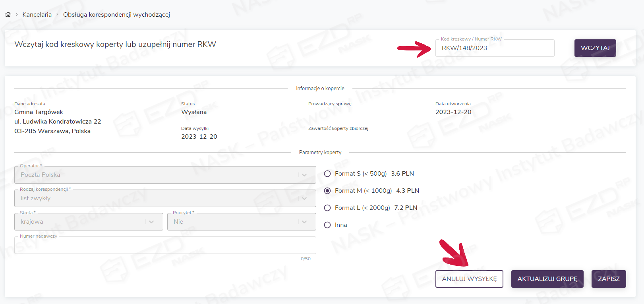Expand the Operator dropdown
Image resolution: width=644 pixels, height=304 pixels.
tap(159, 175)
